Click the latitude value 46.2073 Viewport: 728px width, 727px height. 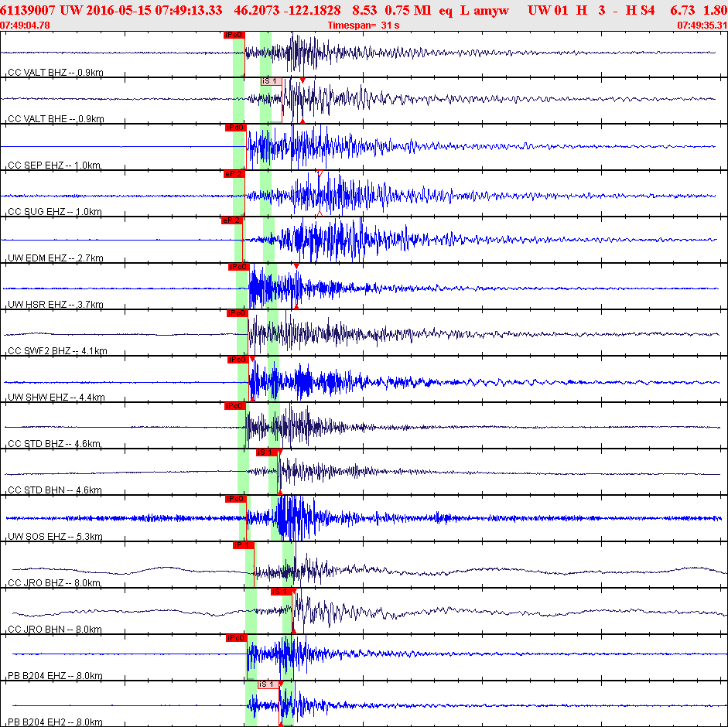click(257, 10)
